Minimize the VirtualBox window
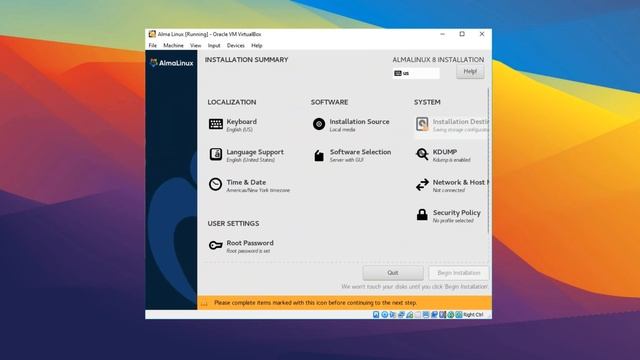This screenshot has width=640, height=360. click(442, 34)
